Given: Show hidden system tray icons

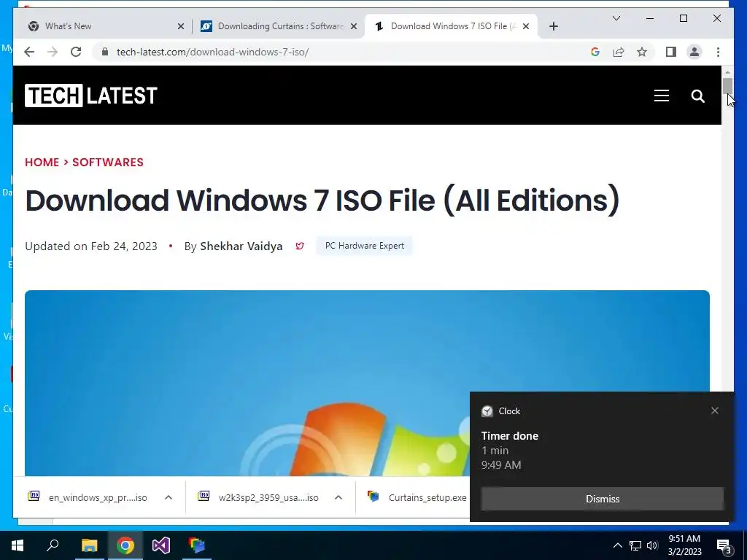Looking at the screenshot, I should tap(617, 545).
